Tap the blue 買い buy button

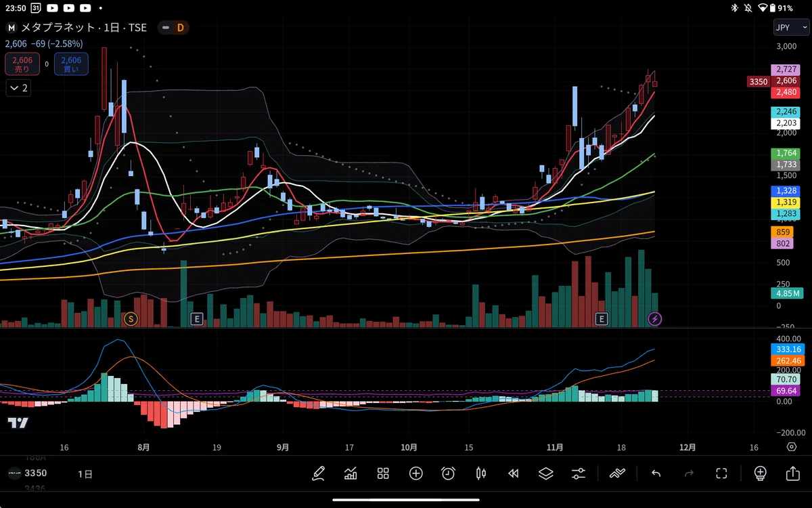click(71, 64)
